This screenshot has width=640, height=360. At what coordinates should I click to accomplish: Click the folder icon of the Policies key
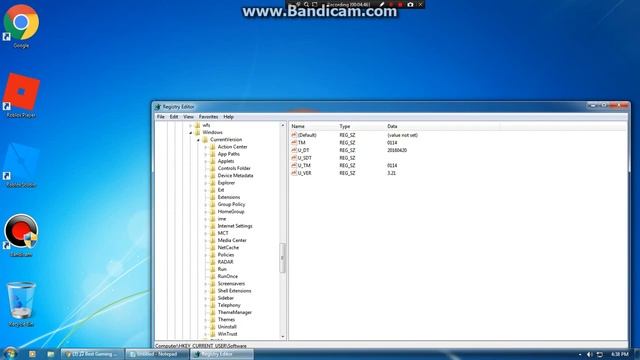(213, 255)
